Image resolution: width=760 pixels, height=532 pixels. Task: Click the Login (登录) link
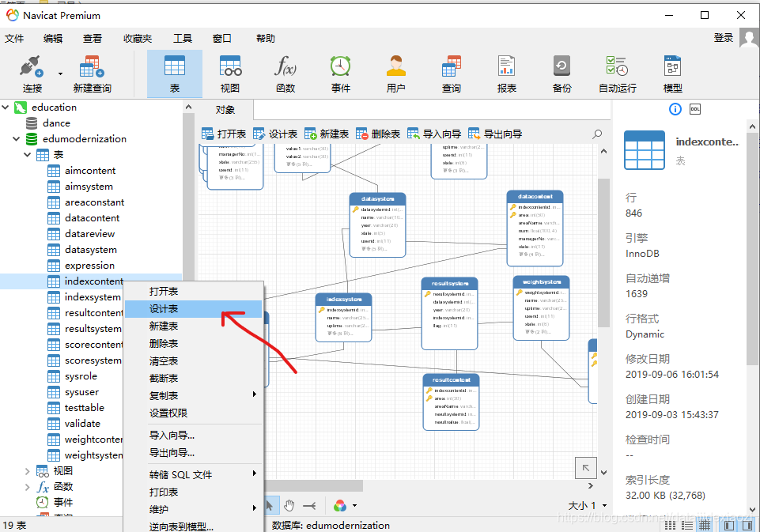pyautogui.click(x=723, y=38)
